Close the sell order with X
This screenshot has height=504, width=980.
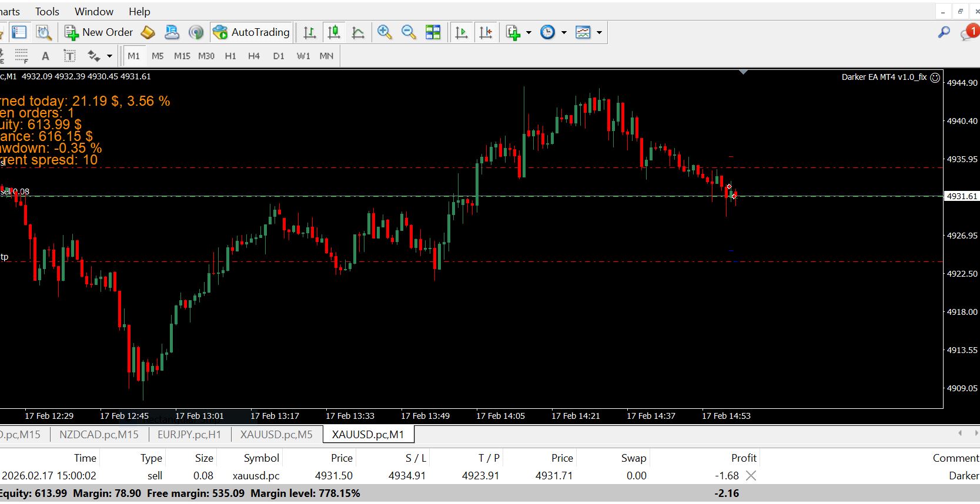tap(751, 476)
